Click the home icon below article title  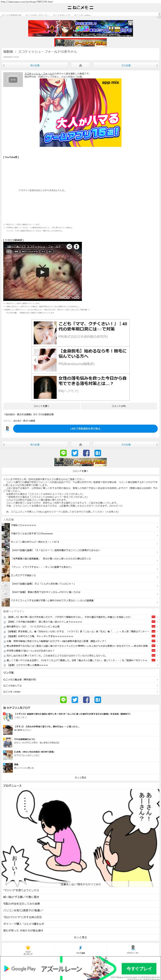[81, 65]
